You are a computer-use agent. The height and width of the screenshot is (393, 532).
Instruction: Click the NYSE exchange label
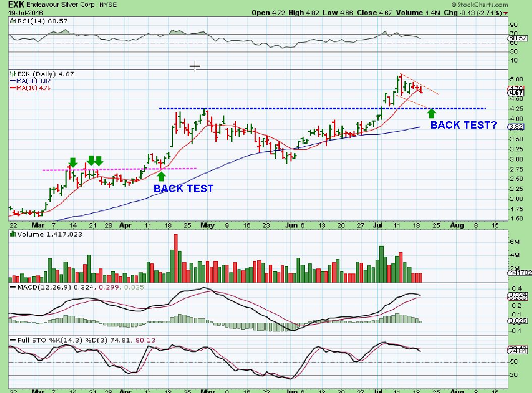tap(108, 5)
